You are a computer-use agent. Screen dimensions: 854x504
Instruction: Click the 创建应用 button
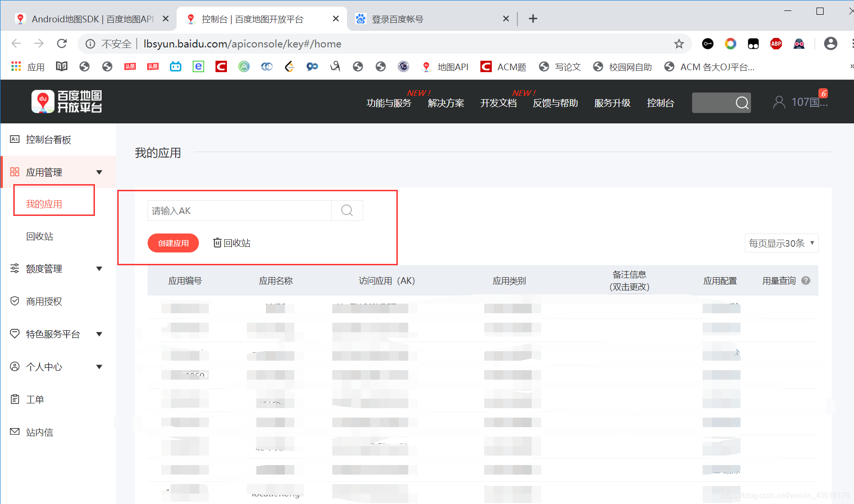[x=173, y=243]
